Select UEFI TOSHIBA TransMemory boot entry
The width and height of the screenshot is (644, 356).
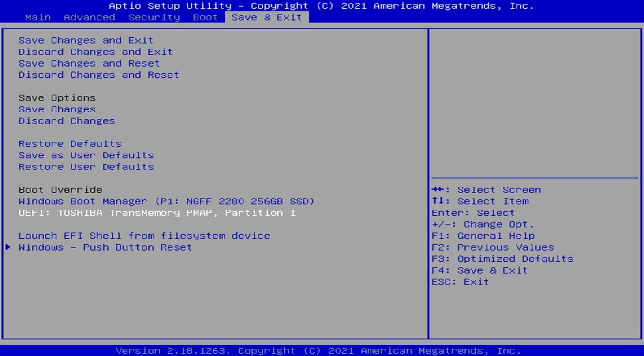(157, 212)
